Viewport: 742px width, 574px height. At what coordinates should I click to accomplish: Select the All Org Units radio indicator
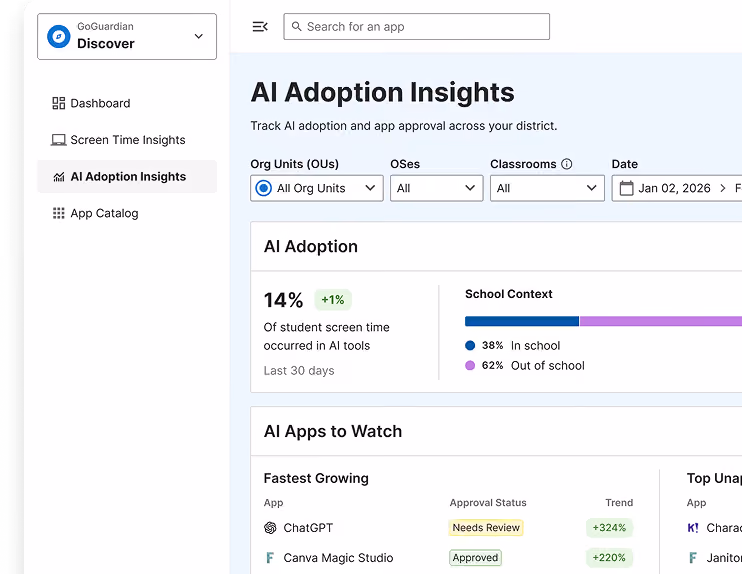pos(264,188)
